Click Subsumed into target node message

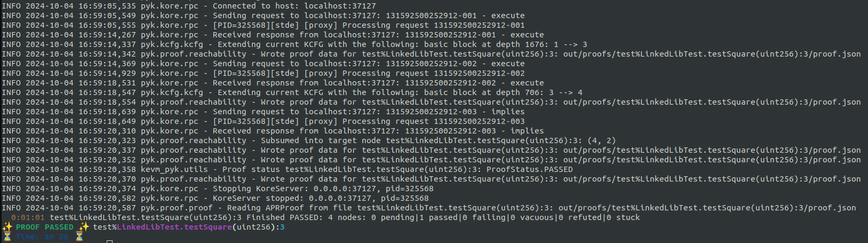[438, 140]
